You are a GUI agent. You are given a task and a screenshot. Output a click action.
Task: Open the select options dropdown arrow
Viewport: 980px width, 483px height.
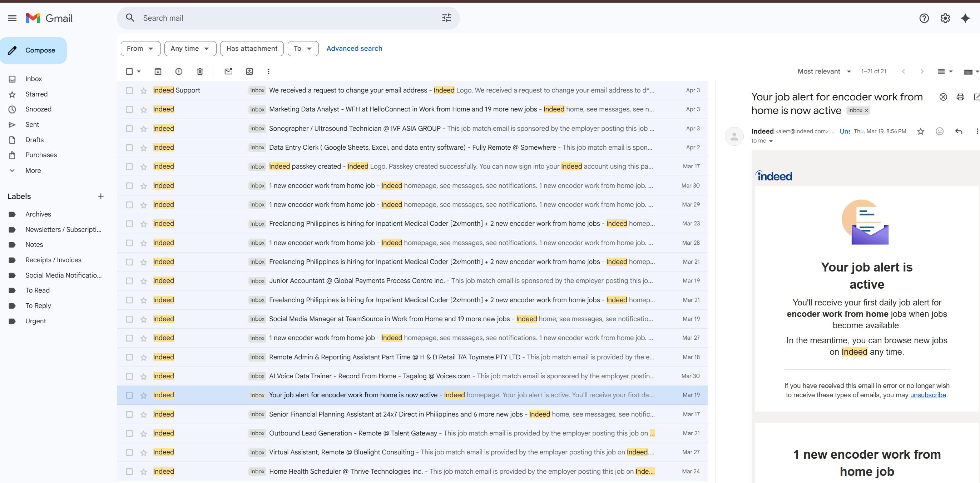coord(139,71)
